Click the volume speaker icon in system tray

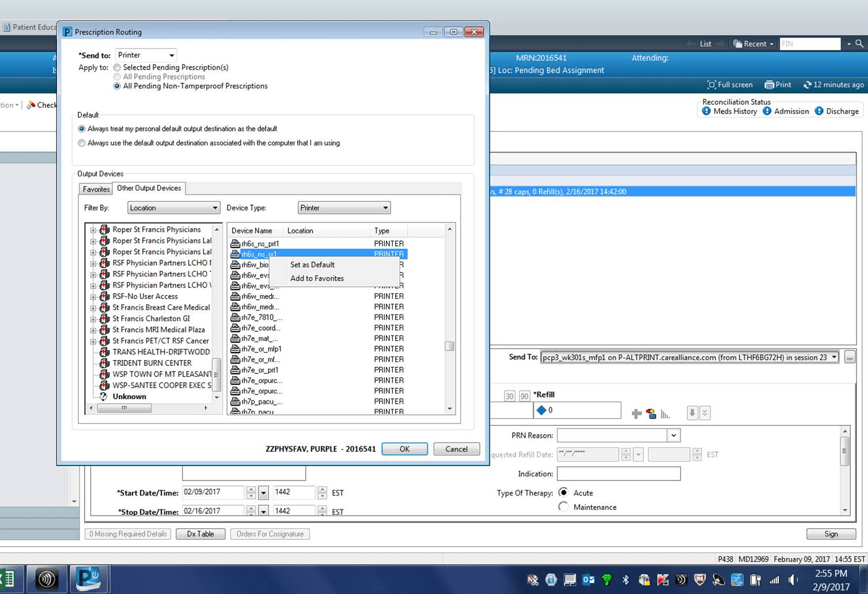coord(793,580)
